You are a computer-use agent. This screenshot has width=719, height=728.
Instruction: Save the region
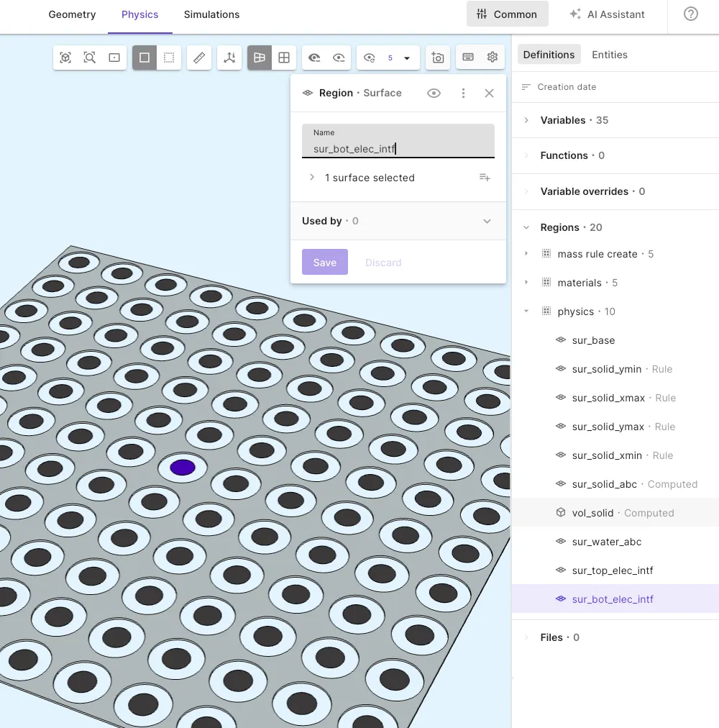point(325,263)
